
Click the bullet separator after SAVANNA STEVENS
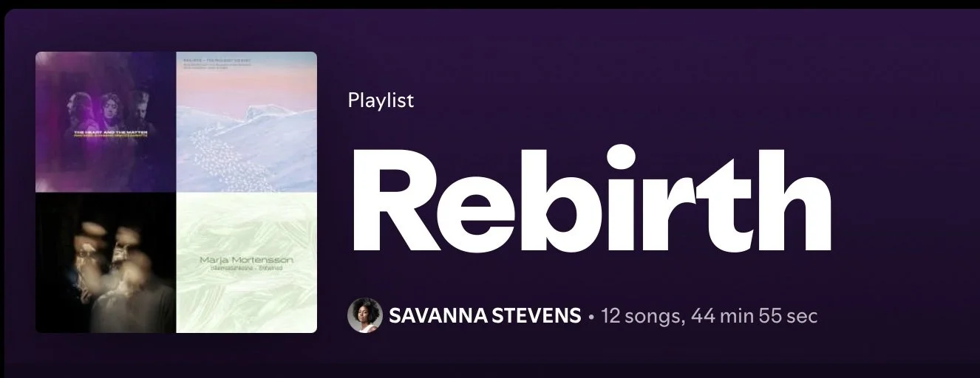[x=591, y=317]
